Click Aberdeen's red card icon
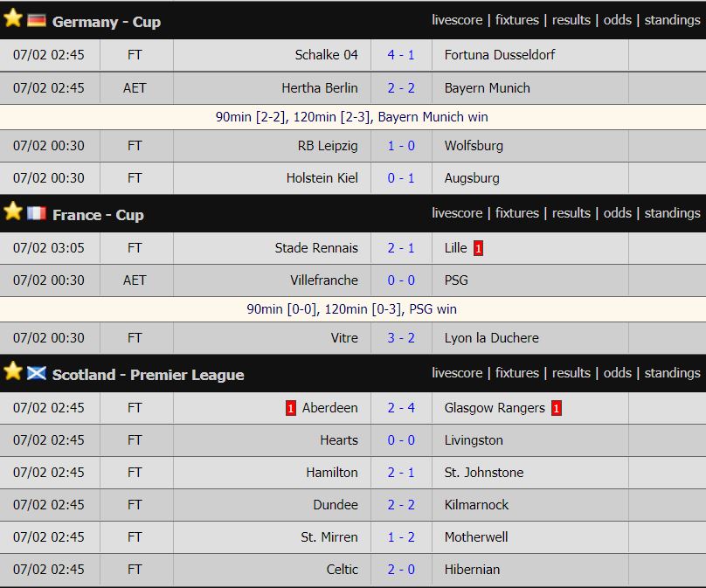The height and width of the screenshot is (588, 706). (x=291, y=408)
